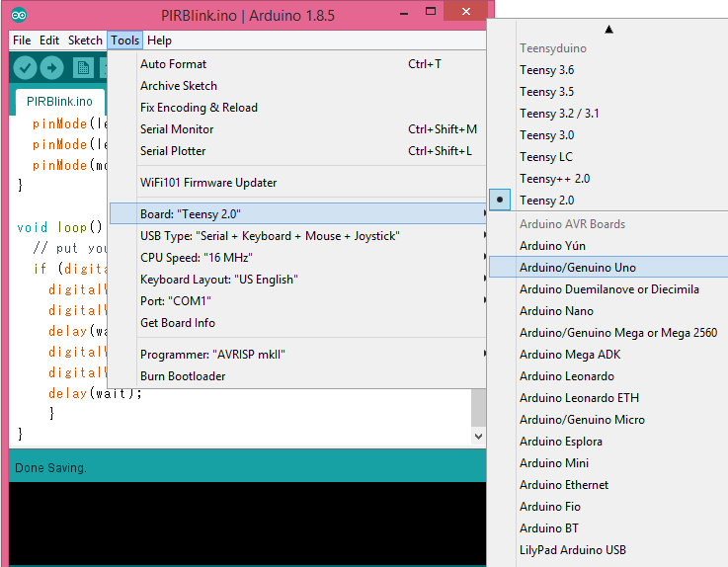Switch to the PIRBlink.ino tab
The width and height of the screenshot is (728, 567).
coord(59,101)
